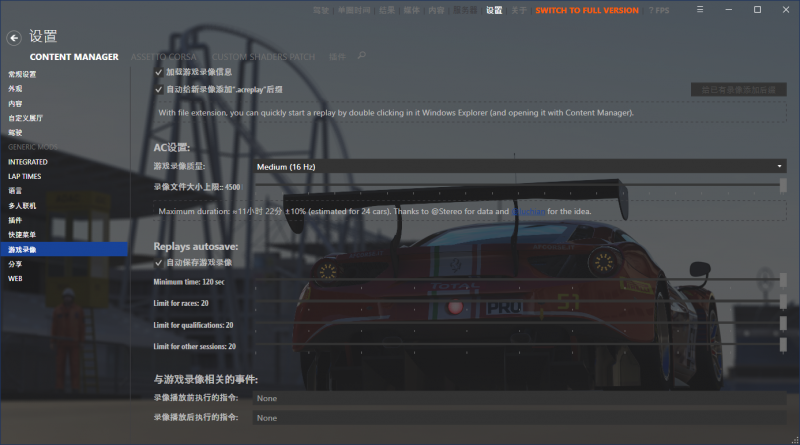Open the search magnifier icon beside 插件

pos(362,55)
